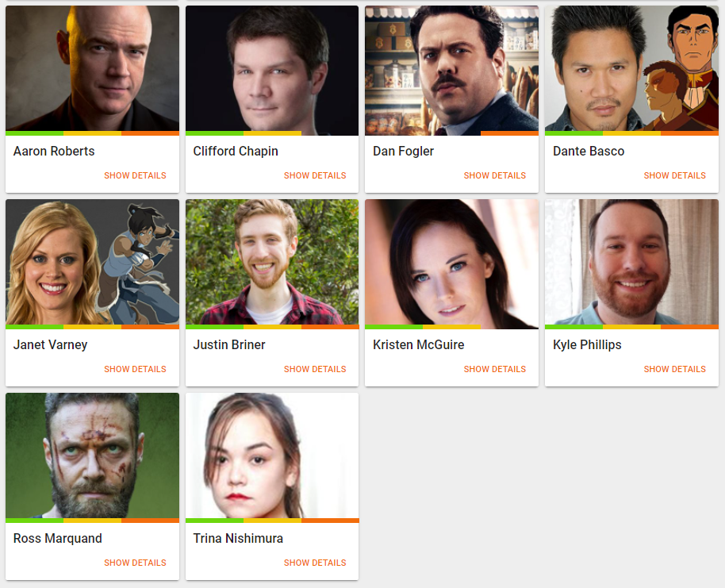Open Ross Marquand's show details
This screenshot has width=725, height=588.
click(135, 563)
